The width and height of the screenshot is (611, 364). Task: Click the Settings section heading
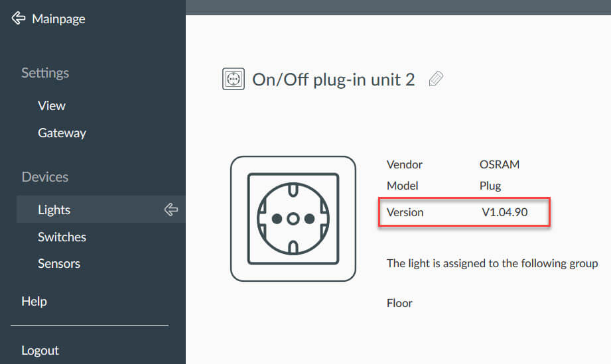pyautogui.click(x=45, y=73)
